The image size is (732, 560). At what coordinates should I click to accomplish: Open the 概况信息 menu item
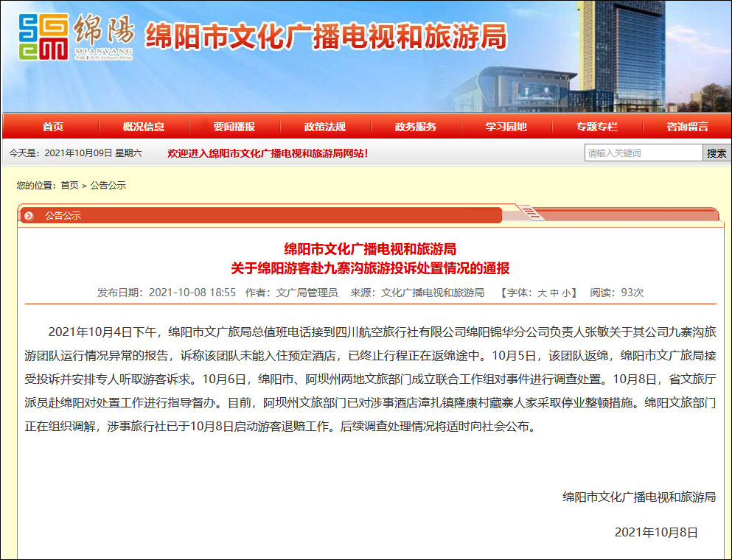coord(143,127)
